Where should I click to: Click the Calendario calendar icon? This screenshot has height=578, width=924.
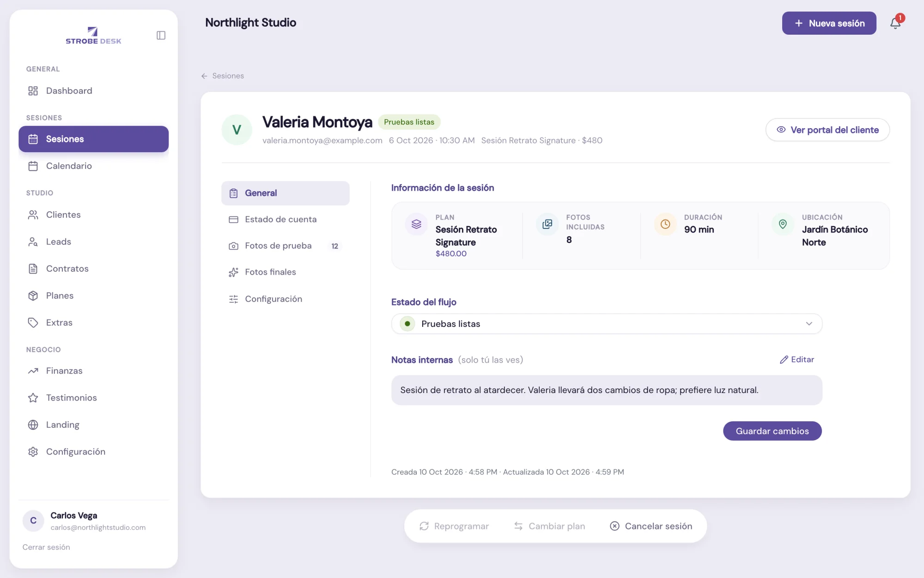(33, 166)
